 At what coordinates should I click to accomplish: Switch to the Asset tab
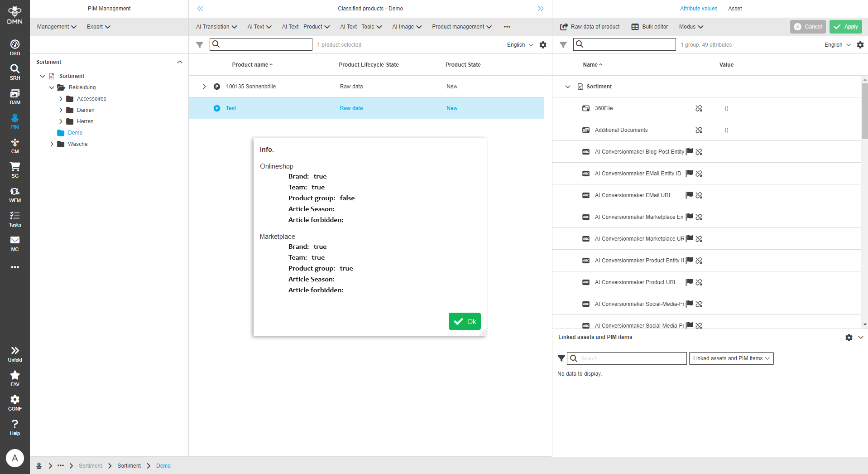click(x=734, y=8)
